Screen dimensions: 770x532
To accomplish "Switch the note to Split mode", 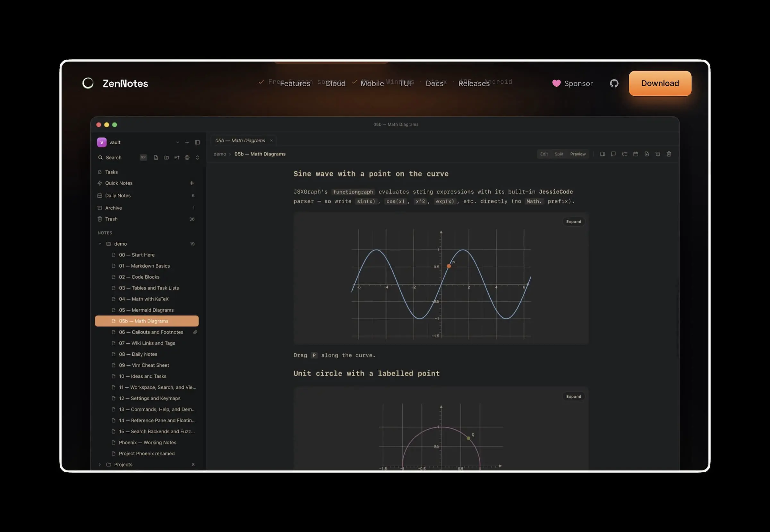I will point(559,154).
